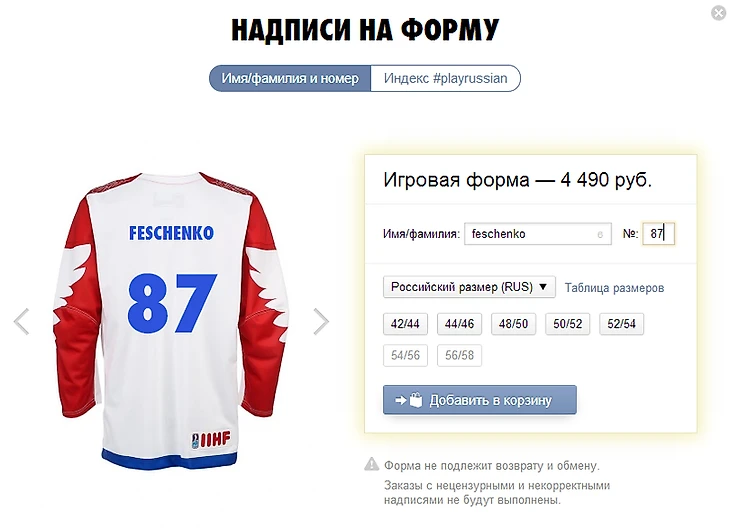The height and width of the screenshot is (528, 730).
Task: Select size 42/44
Action: pos(405,324)
